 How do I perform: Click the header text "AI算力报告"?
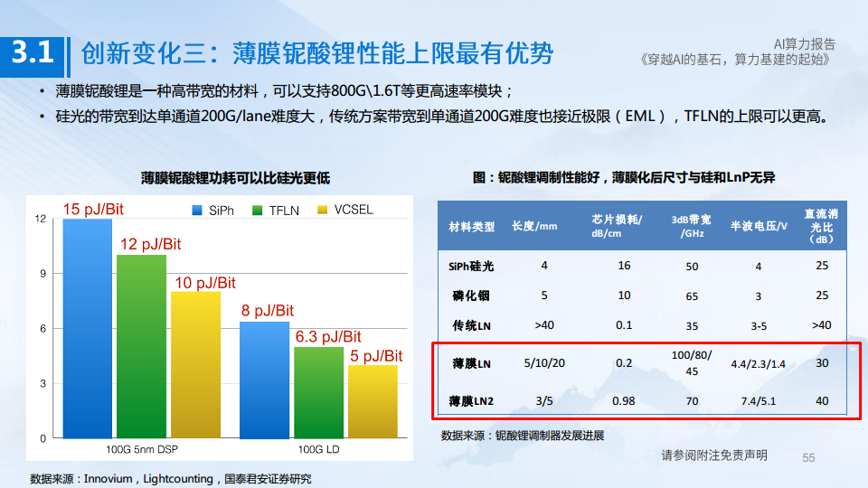(805, 44)
